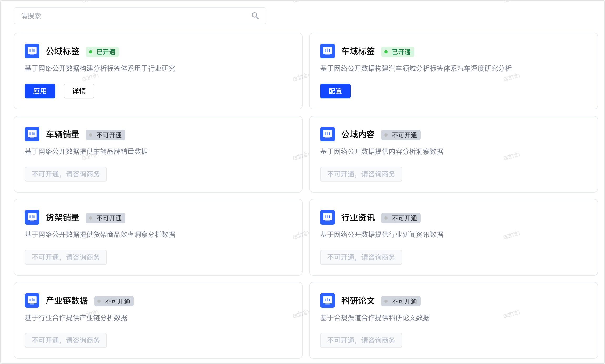Click the 科研论文 card icon
Image resolution: width=605 pixels, height=364 pixels.
pyautogui.click(x=328, y=300)
